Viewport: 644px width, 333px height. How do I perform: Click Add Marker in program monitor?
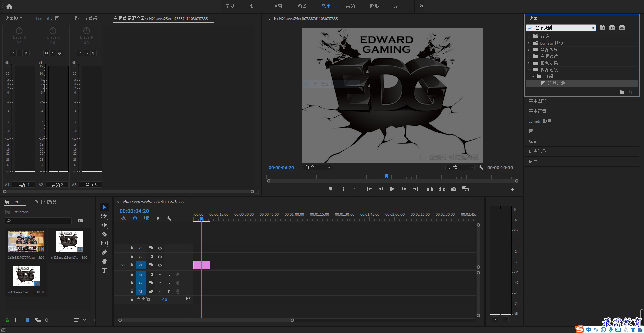click(x=331, y=189)
